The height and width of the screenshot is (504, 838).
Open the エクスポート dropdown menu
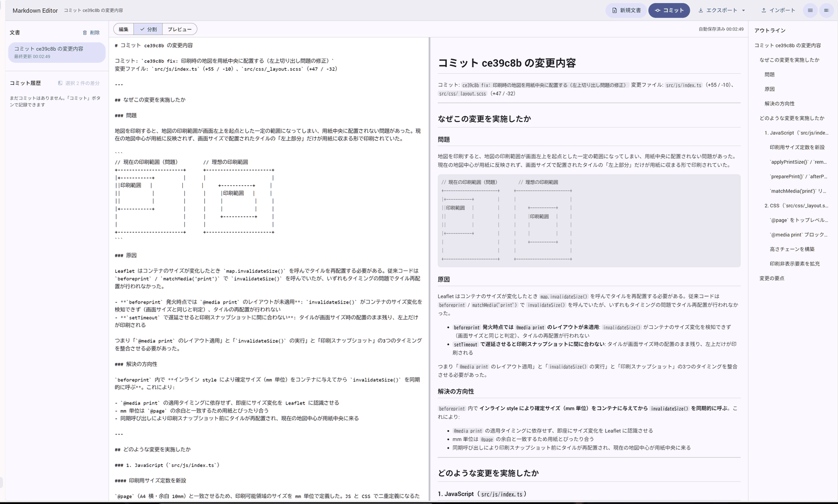click(x=722, y=10)
